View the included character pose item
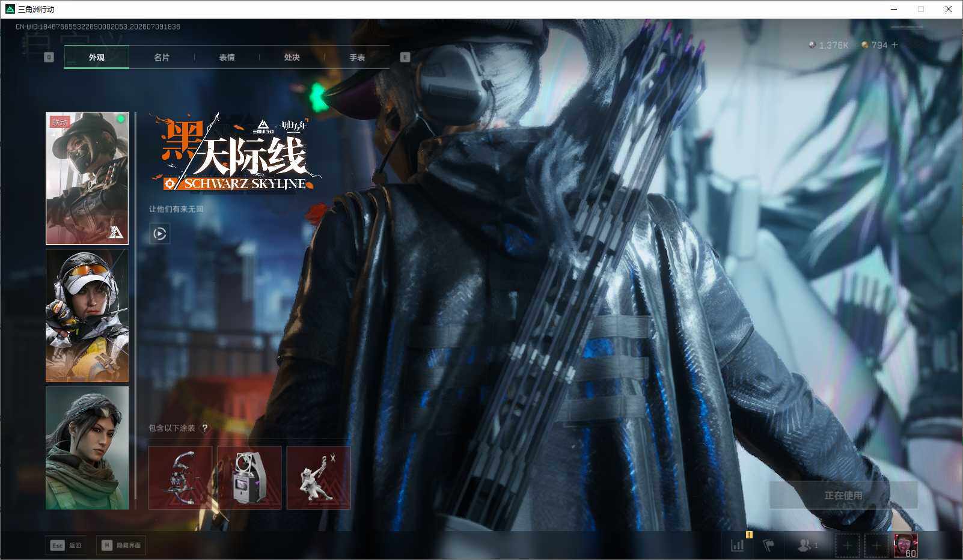 319,478
